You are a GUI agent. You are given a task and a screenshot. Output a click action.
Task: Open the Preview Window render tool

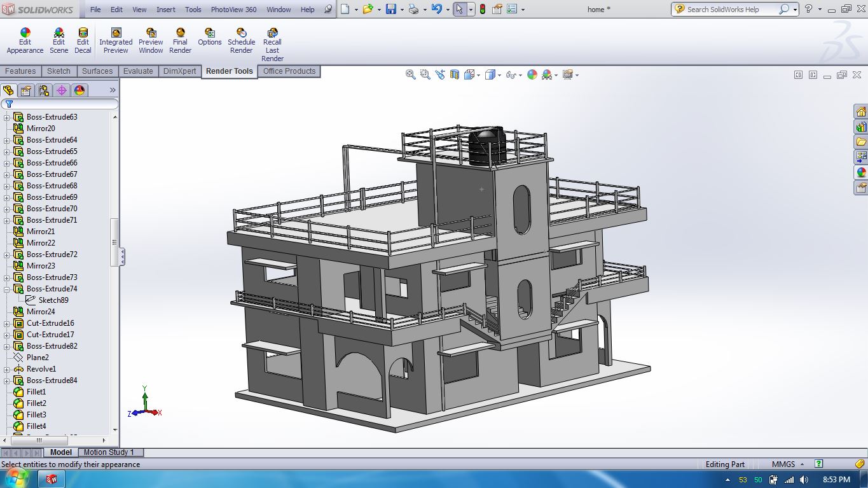(151, 41)
